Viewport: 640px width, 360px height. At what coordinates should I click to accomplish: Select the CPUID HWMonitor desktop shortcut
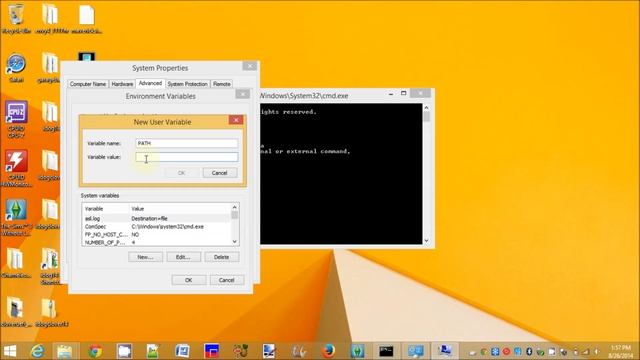point(16,168)
